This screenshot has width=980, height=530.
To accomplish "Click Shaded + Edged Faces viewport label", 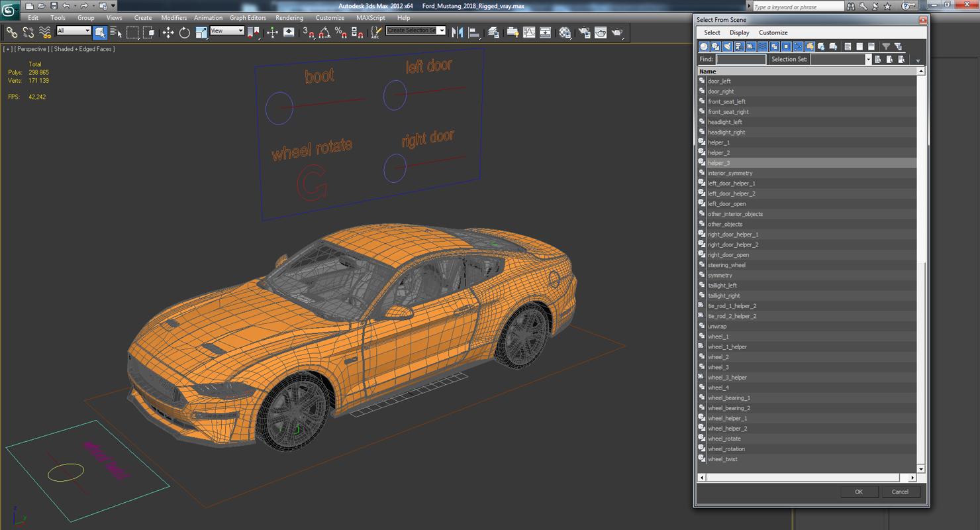I will [x=84, y=49].
